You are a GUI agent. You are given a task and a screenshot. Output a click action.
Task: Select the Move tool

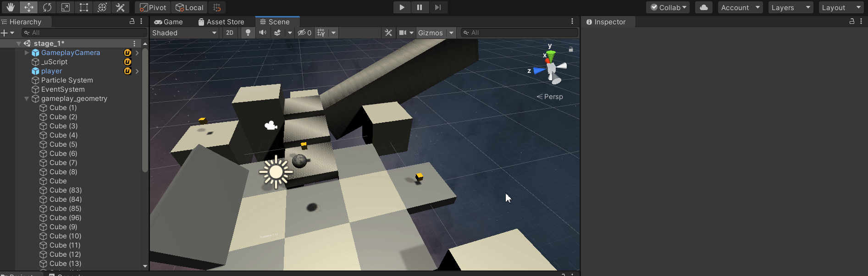[x=28, y=7]
